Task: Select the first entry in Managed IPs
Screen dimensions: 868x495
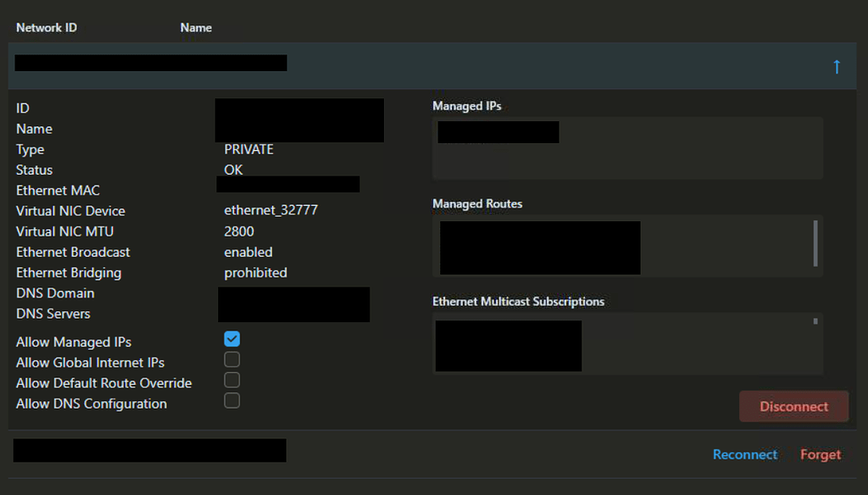Action: tap(498, 132)
